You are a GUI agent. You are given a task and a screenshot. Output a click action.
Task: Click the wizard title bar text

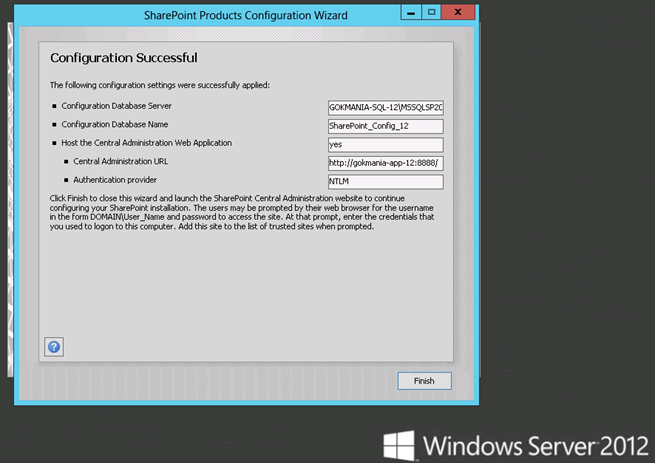coord(246,15)
